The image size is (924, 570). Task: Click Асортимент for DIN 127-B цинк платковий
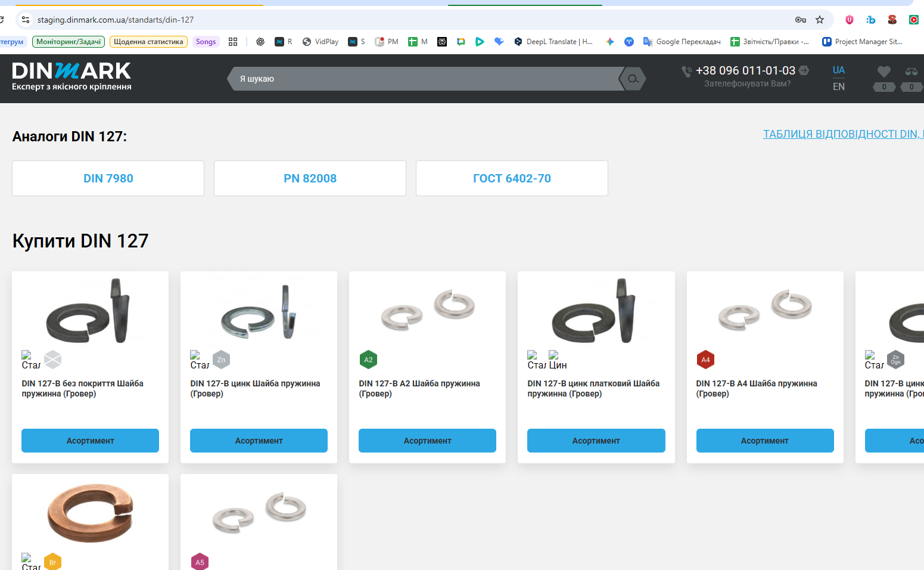click(596, 441)
